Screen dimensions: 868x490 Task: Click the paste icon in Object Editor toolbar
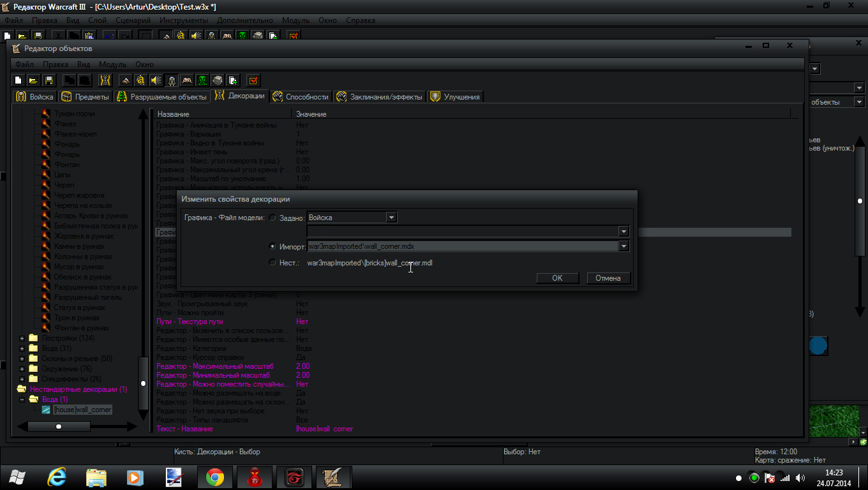coord(85,80)
